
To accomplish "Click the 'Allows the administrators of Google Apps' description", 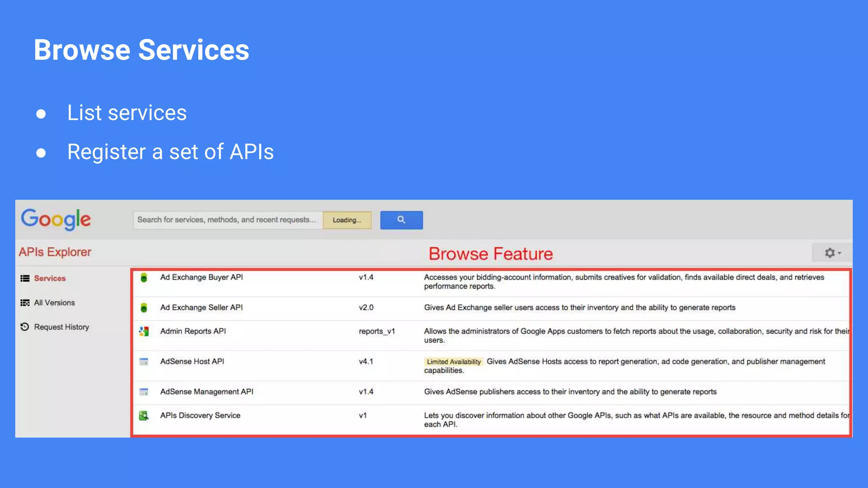I will (637, 335).
